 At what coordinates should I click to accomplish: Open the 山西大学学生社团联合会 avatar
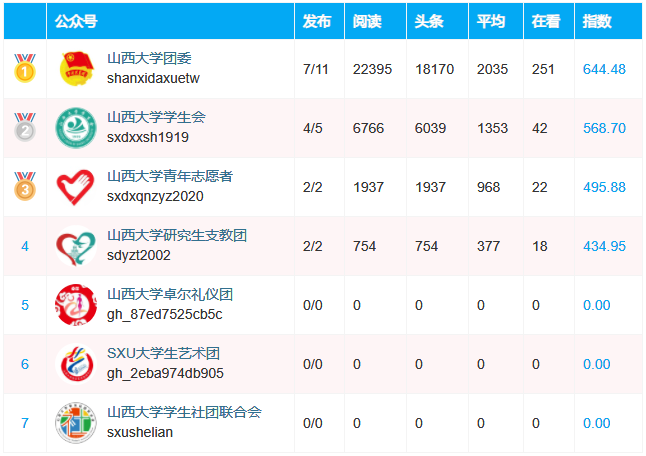pyautogui.click(x=76, y=423)
